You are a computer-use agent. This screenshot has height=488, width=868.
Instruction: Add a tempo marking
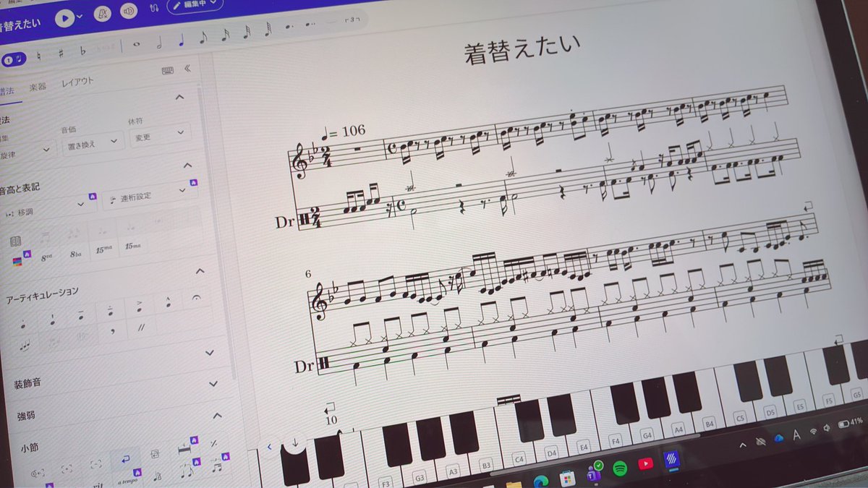coord(127,480)
